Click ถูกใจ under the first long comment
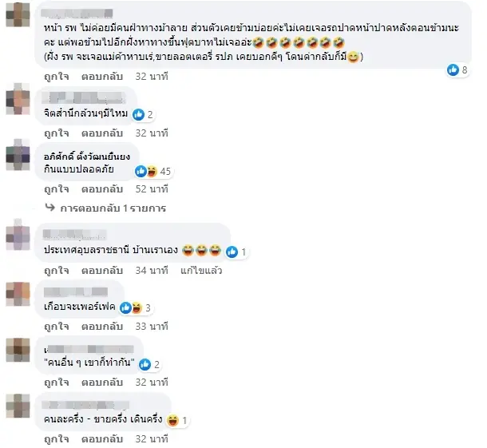Image resolution: width=487 pixels, height=448 pixels. click(56, 77)
